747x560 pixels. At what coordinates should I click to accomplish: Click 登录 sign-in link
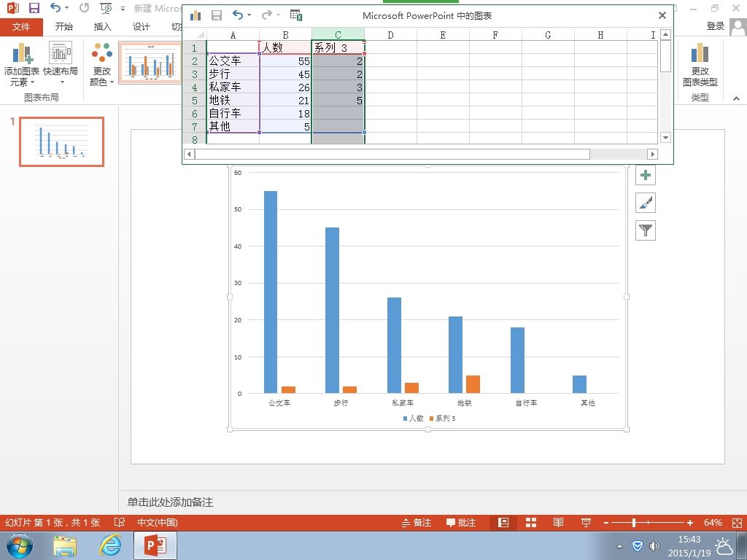click(715, 27)
